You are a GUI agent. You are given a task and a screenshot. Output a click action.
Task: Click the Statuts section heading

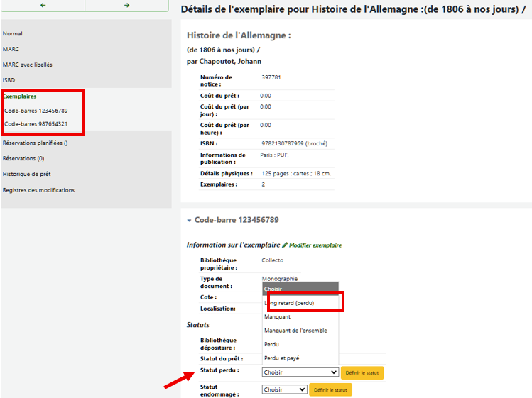coord(197,325)
